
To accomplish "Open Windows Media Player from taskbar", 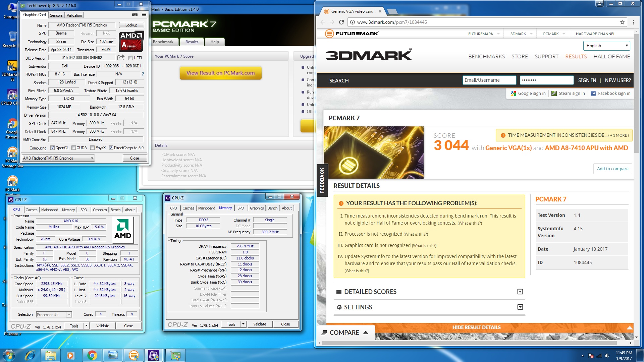I will pyautogui.click(x=71, y=355).
